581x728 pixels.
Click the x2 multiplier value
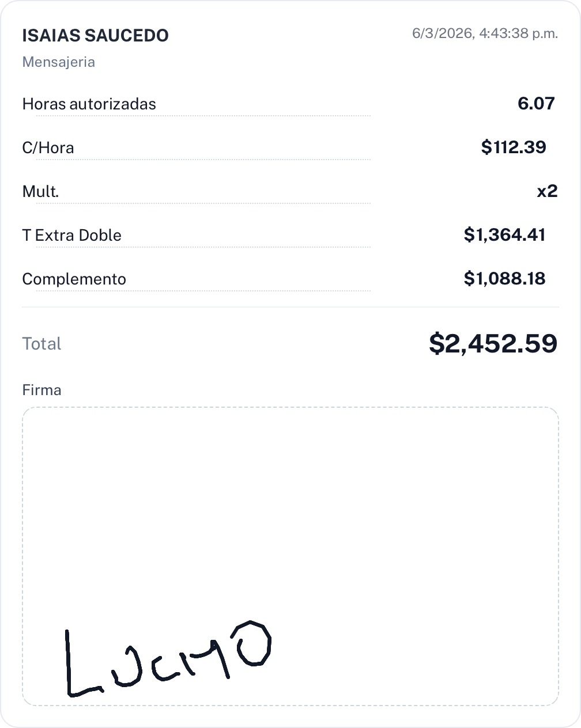point(547,191)
